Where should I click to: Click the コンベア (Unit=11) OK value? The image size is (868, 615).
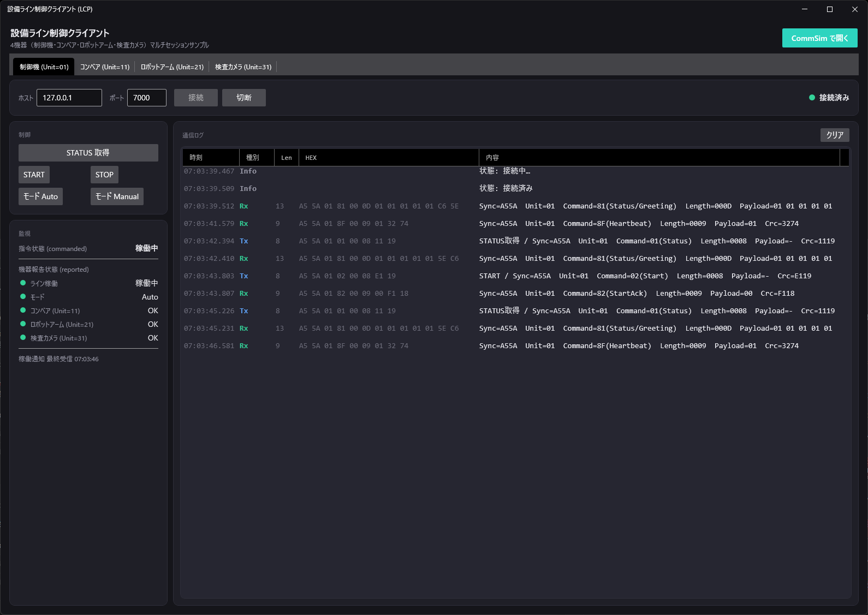point(153,311)
